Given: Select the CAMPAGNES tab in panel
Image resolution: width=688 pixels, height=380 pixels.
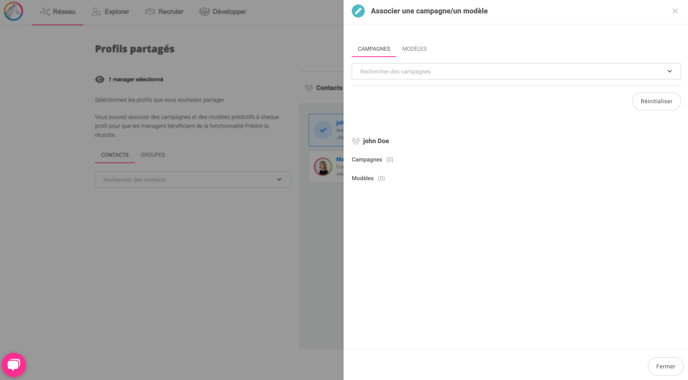Looking at the screenshot, I should (x=374, y=49).
